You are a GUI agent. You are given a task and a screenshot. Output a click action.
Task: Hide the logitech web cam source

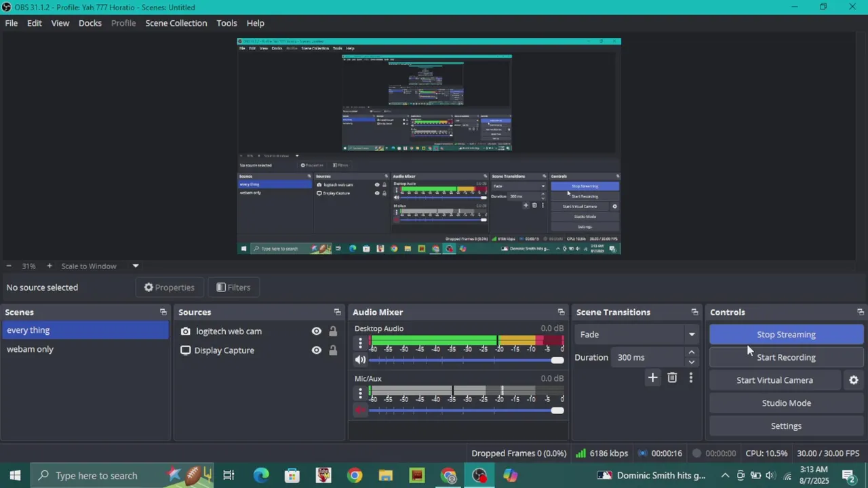pyautogui.click(x=316, y=331)
